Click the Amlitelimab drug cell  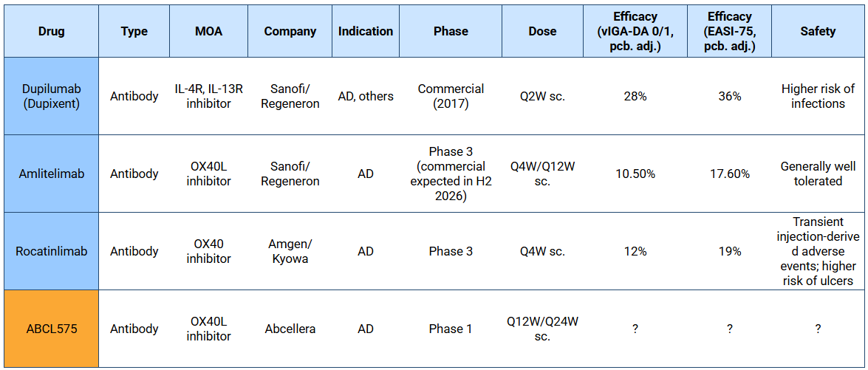(51, 174)
